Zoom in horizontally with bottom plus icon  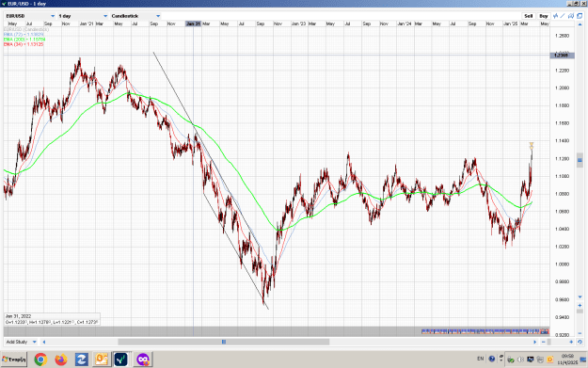pos(571,342)
